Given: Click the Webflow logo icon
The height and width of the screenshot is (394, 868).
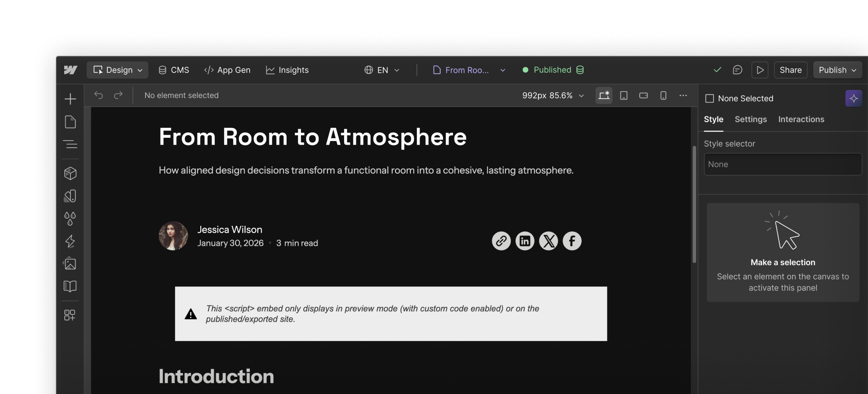Looking at the screenshot, I should point(71,70).
